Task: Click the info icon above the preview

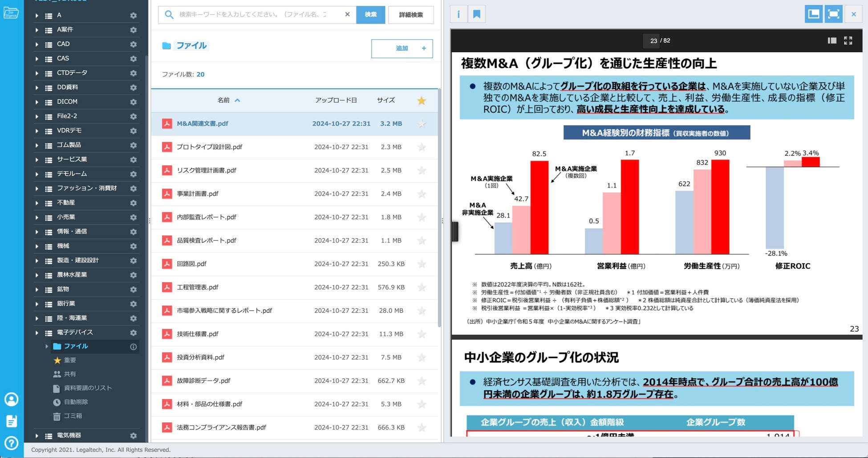Action: pyautogui.click(x=458, y=14)
